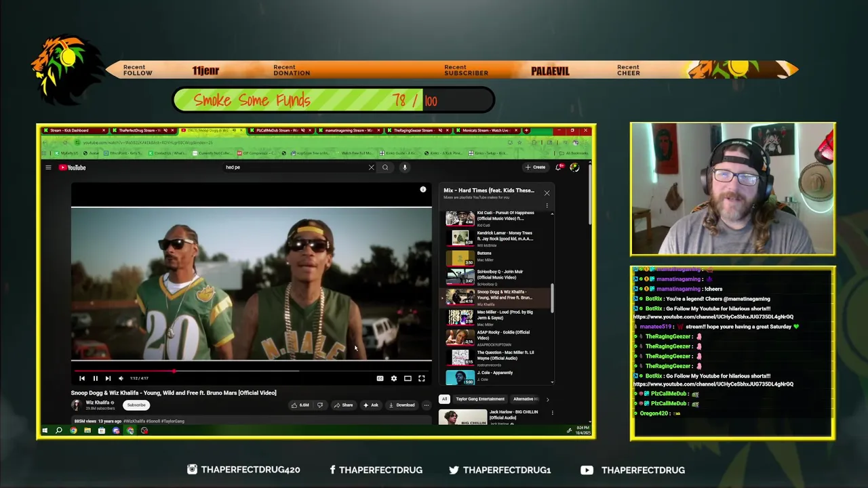The height and width of the screenshot is (488, 868).
Task: Show more filter chips with arrow
Action: coord(548,399)
